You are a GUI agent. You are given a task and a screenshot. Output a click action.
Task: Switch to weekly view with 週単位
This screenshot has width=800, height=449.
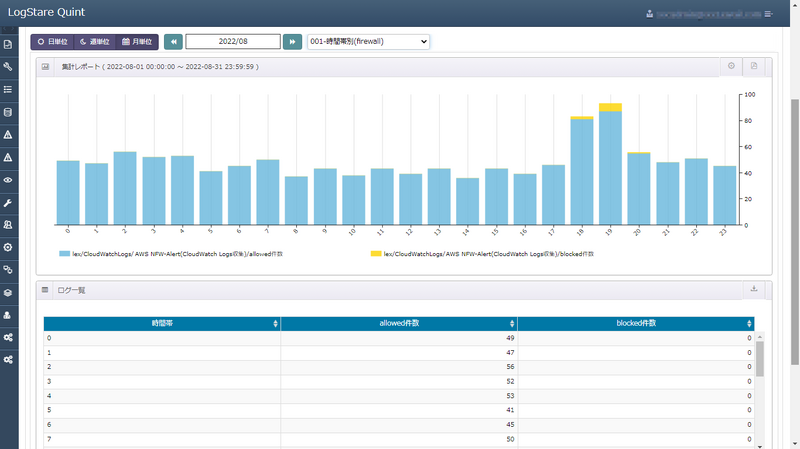pyautogui.click(x=93, y=42)
